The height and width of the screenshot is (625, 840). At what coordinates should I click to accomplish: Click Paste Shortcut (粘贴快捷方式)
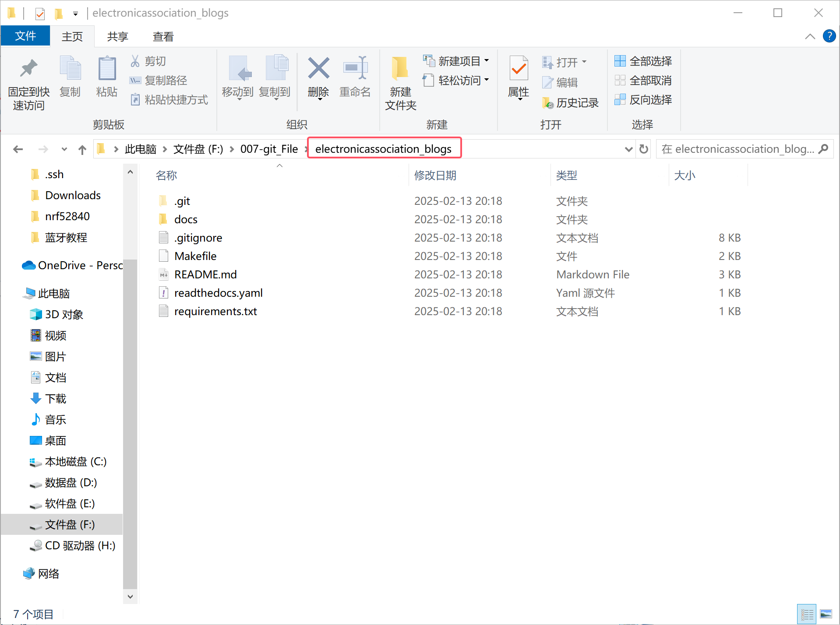(x=169, y=100)
